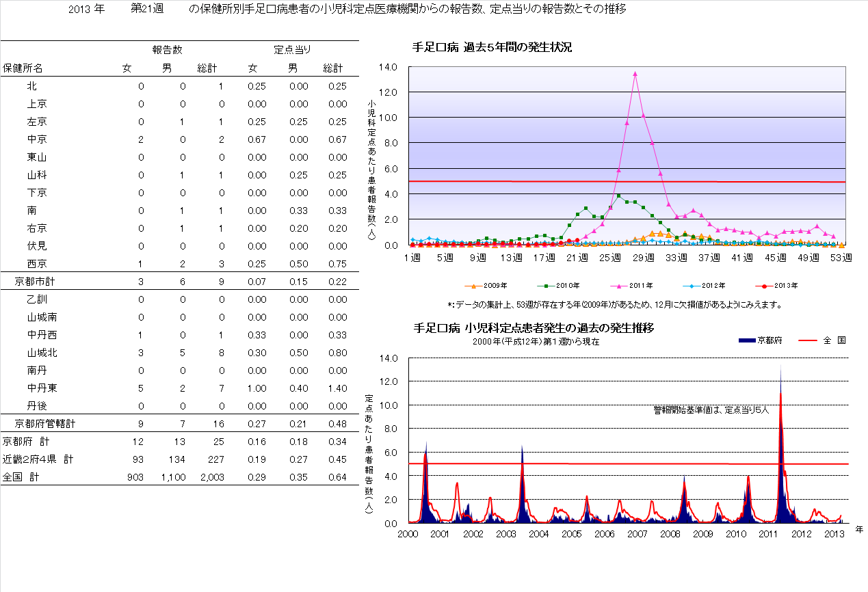Click the 2010年 green square legend marker
868x592 pixels.
[546, 286]
